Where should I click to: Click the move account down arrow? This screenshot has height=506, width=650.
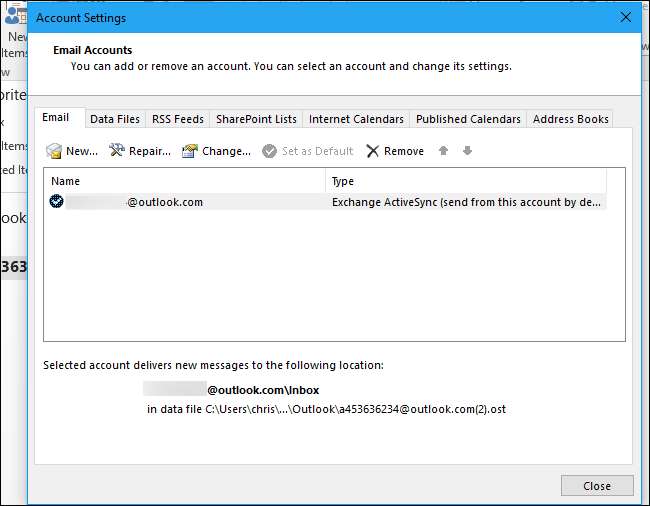pos(467,151)
